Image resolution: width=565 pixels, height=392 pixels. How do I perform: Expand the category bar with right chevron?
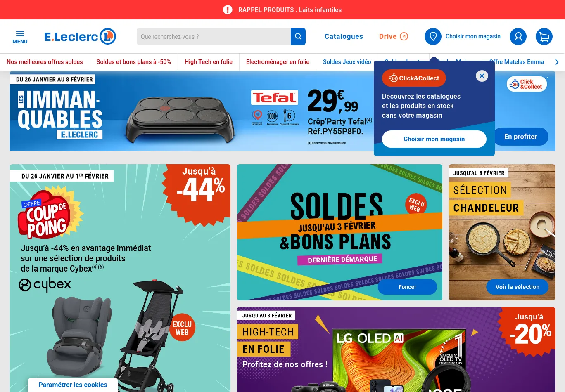(557, 62)
